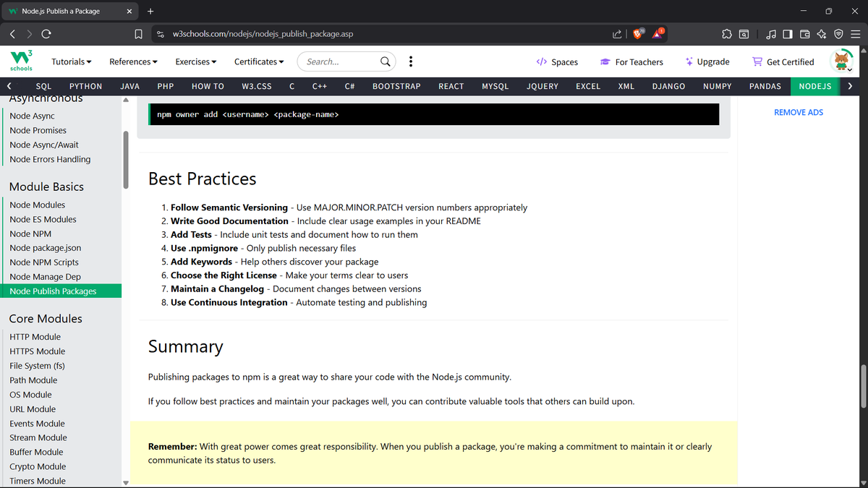Expand the Certificates dropdown

(259, 61)
